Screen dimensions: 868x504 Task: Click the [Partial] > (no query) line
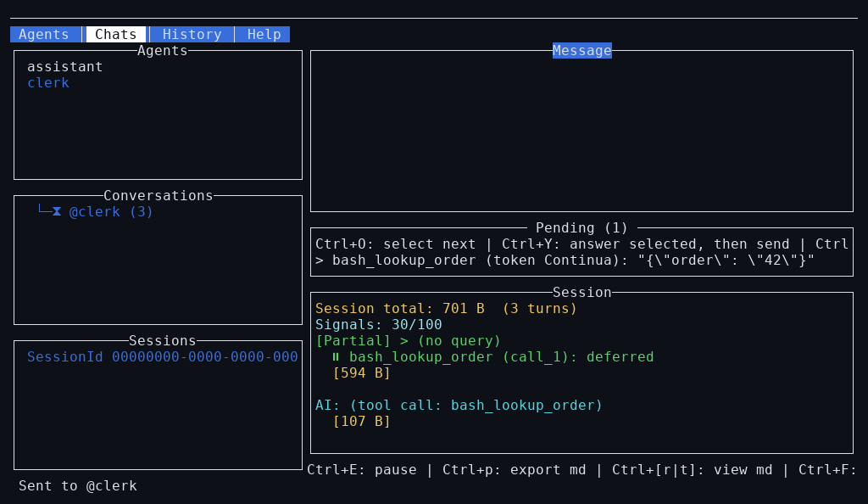coord(408,340)
